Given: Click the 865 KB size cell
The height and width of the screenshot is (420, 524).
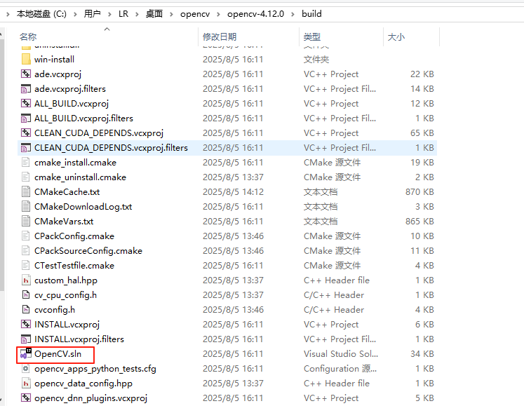Looking at the screenshot, I should point(419,221).
